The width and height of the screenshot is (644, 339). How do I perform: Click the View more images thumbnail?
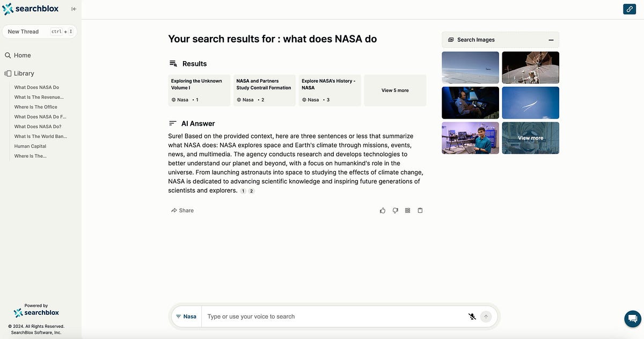(x=530, y=138)
